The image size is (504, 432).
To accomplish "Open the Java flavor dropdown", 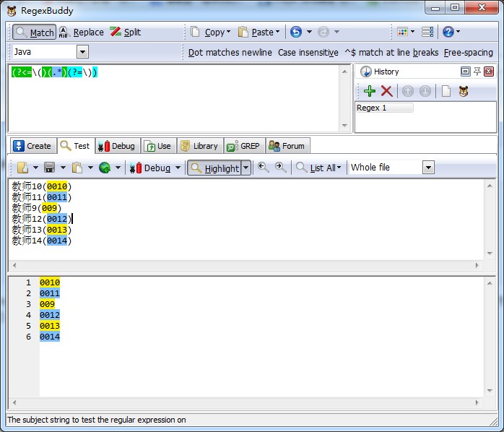I will (82, 52).
